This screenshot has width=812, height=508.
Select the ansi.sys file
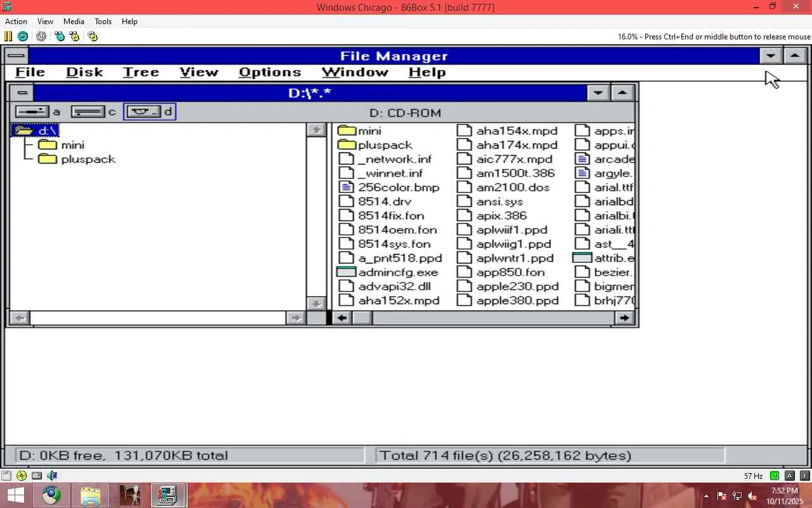tap(490, 201)
